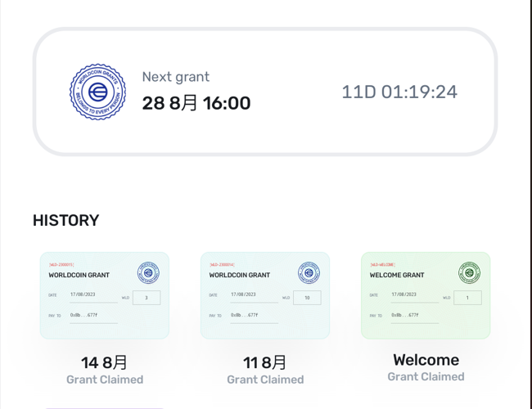Open the Next grant countdown card
This screenshot has width=532, height=409.
[x=265, y=92]
